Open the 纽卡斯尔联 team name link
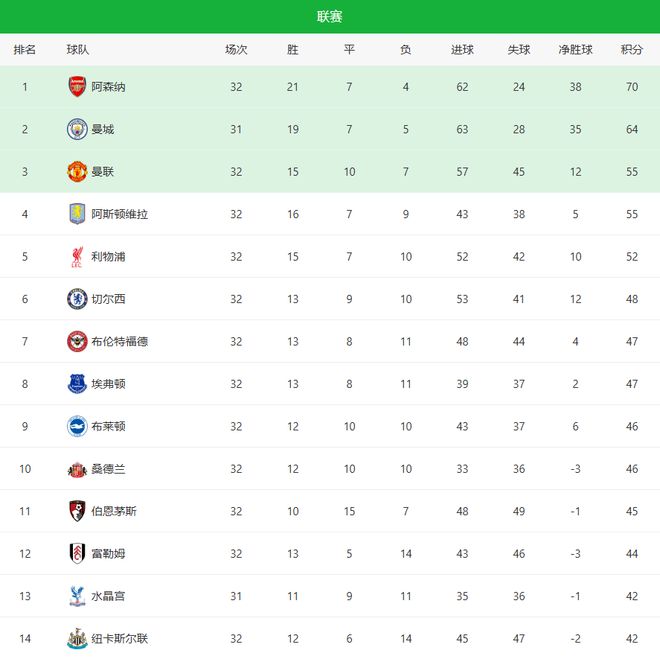Image resolution: width=660 pixels, height=659 pixels. (120, 638)
